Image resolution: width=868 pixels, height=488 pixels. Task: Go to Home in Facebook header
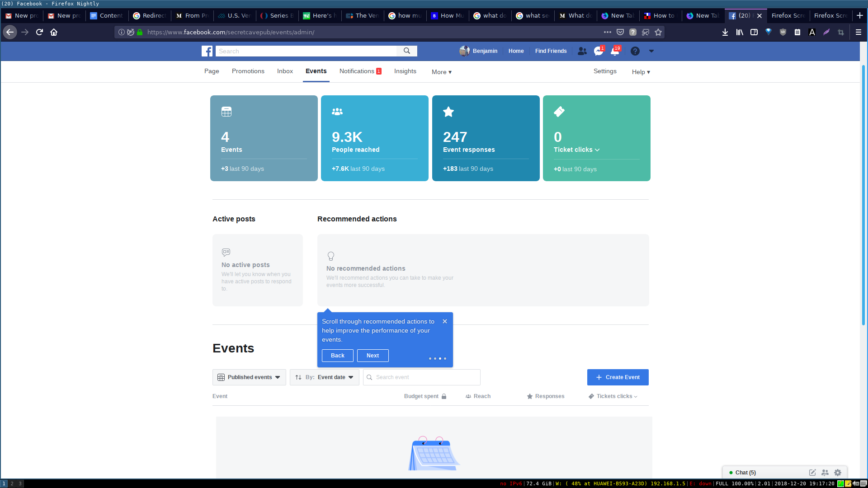click(516, 51)
